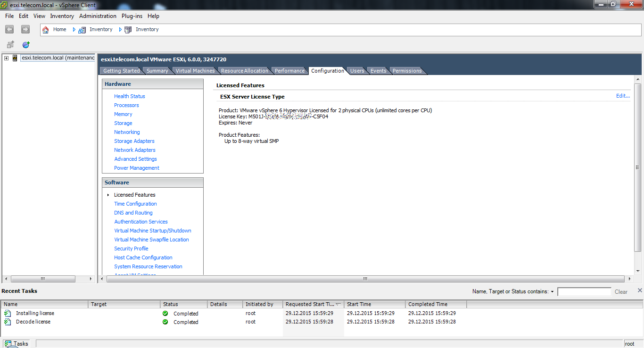Image resolution: width=644 pixels, height=348 pixels.
Task: Open Power Management link
Action: (x=137, y=168)
